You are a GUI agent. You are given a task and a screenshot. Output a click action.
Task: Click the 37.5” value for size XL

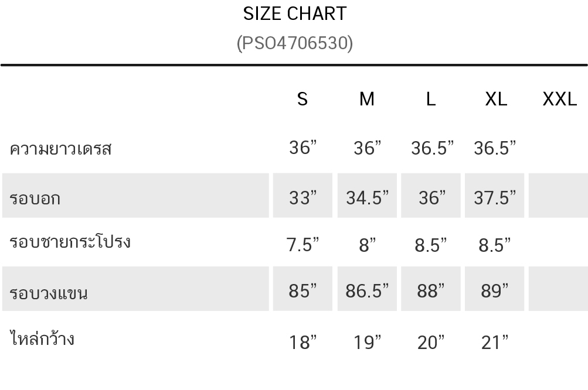[x=495, y=198]
